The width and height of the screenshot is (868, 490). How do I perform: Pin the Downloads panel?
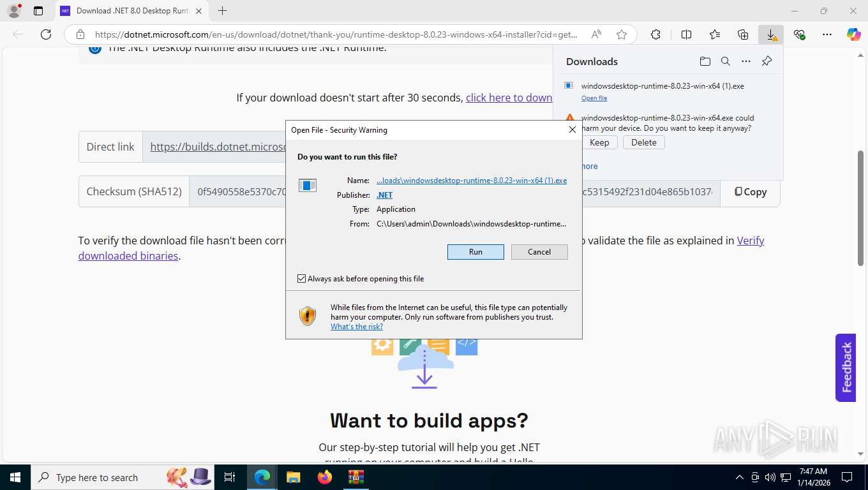pyautogui.click(x=767, y=61)
